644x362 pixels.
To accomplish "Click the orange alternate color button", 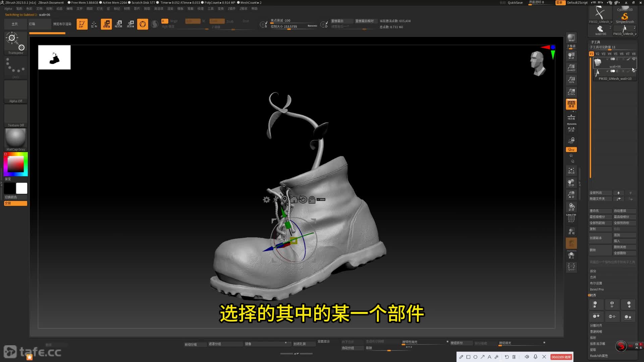I will pyautogui.click(x=16, y=203).
